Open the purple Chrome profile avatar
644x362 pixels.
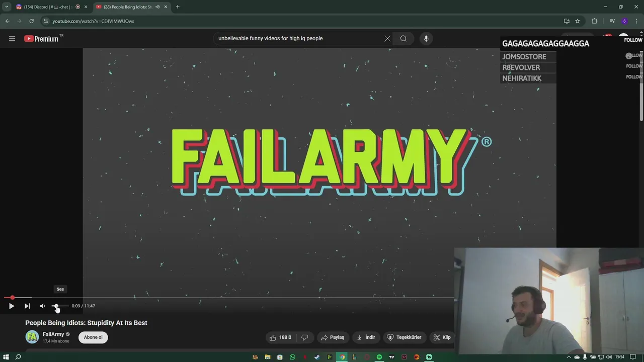click(624, 21)
